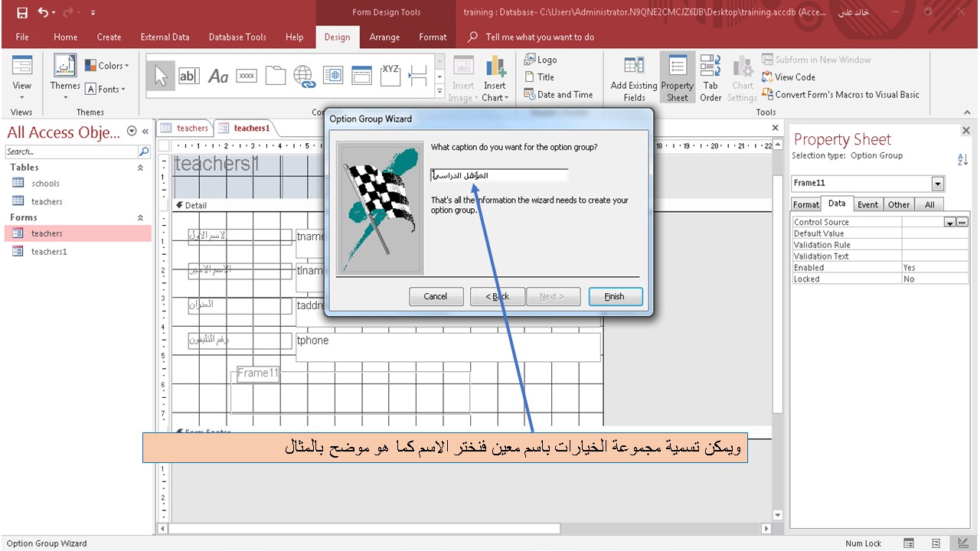Screen dimensions: 980x551
Task: Click Finish in Option Group Wizard
Action: click(615, 296)
